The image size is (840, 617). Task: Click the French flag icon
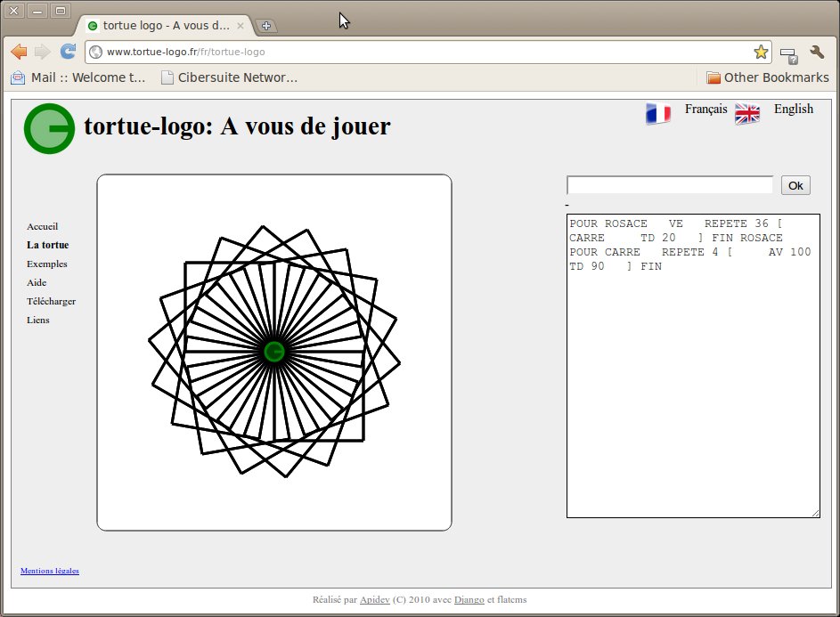click(658, 113)
